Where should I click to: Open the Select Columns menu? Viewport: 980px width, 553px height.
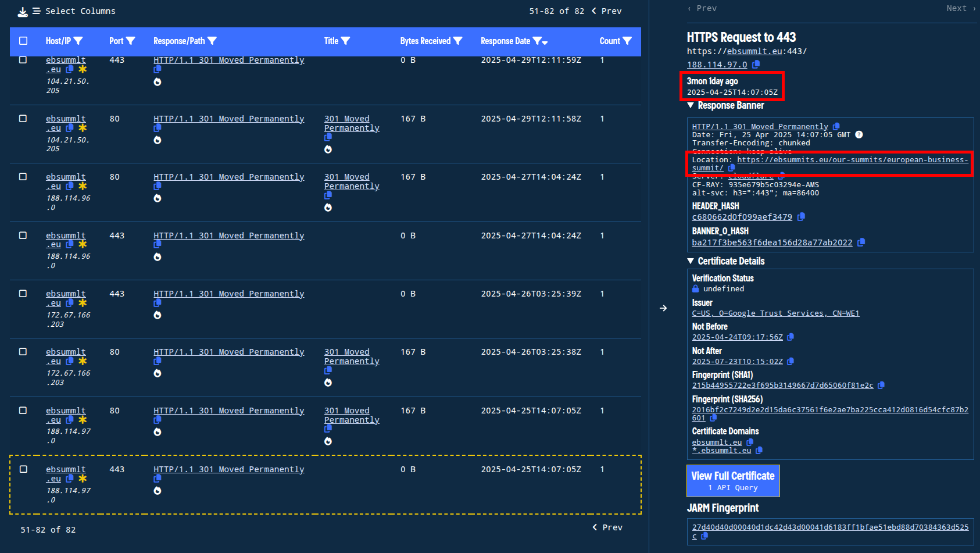click(74, 11)
